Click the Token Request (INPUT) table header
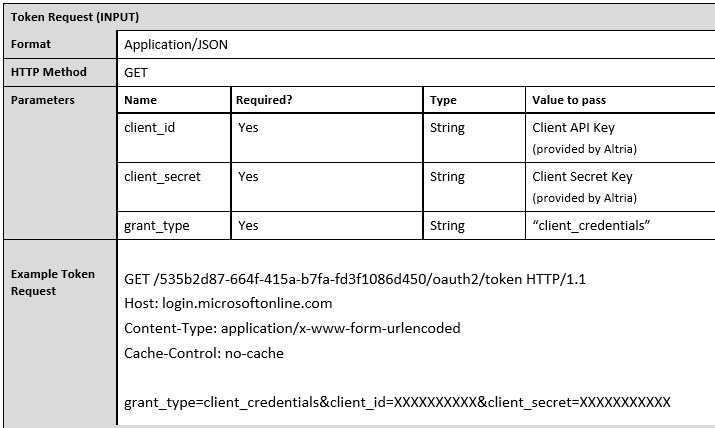This screenshot has height=428, width=715. click(x=75, y=17)
